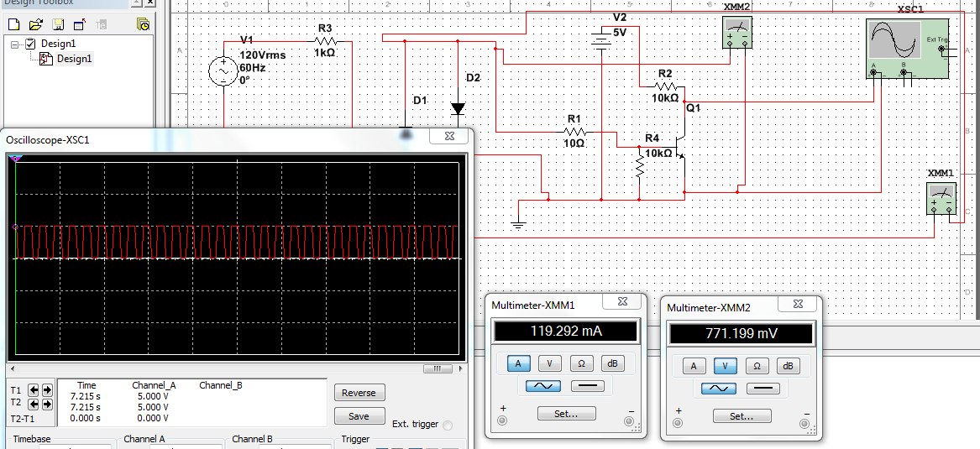The width and height of the screenshot is (980, 449).
Task: Select diode D2 on the schematic
Action: coord(459,108)
